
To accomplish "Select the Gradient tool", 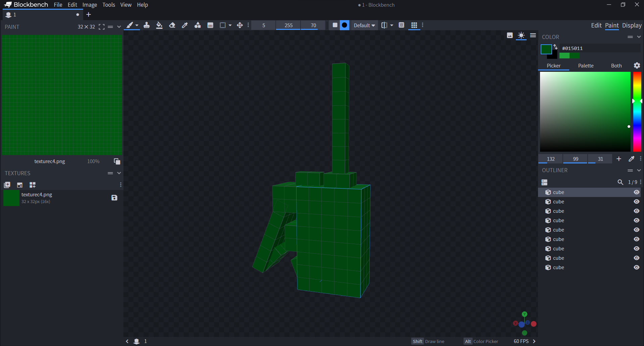I will coord(210,25).
